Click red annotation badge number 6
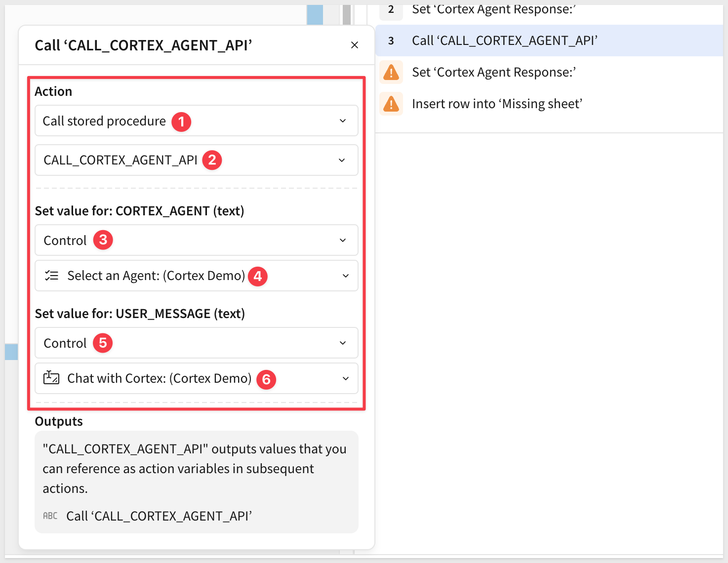The image size is (728, 563). tap(266, 379)
